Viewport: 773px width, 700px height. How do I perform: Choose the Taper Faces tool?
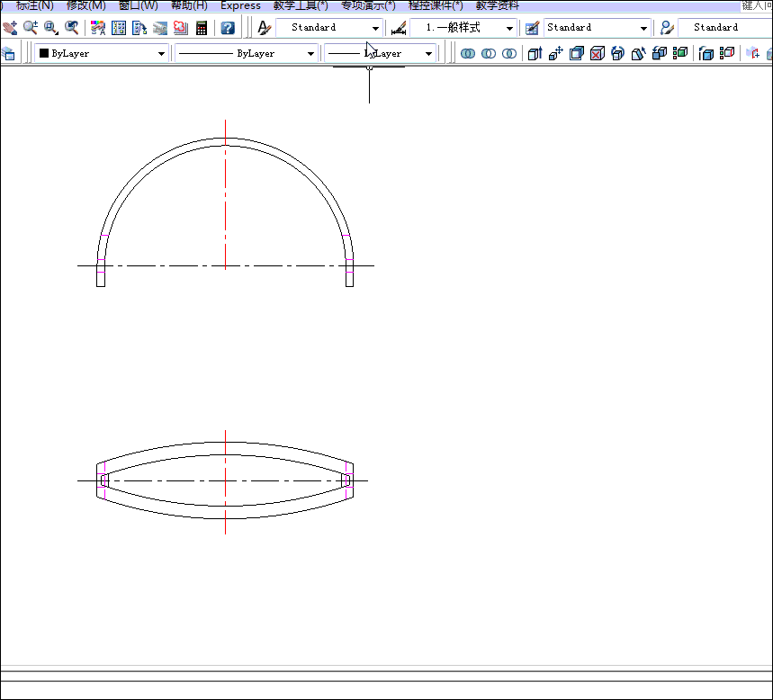(x=638, y=53)
